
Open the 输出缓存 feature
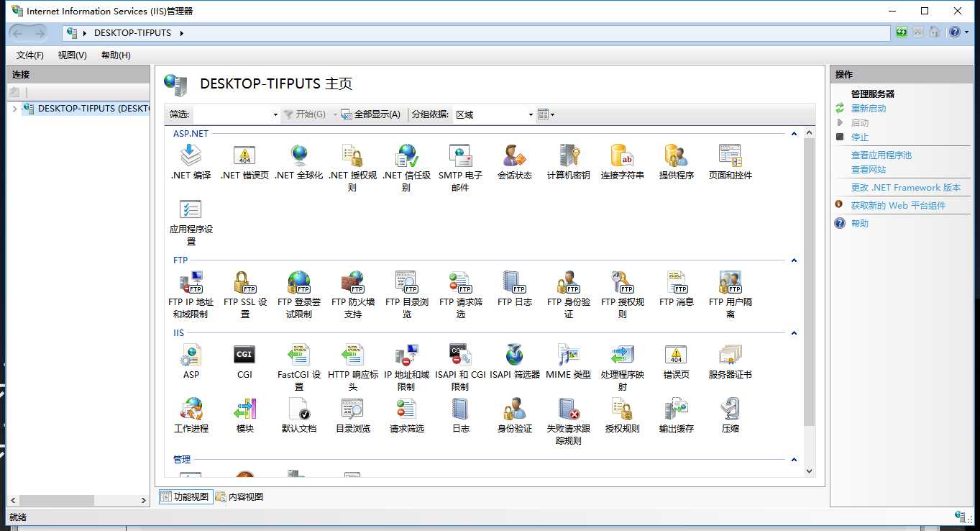click(x=676, y=409)
